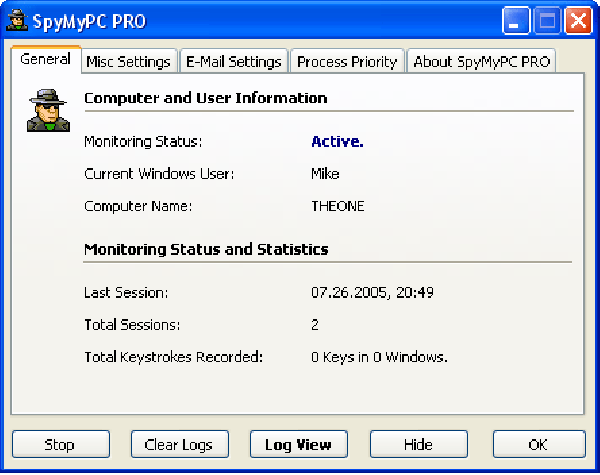Click the user name 'Mike'
The width and height of the screenshot is (600, 475).
coord(325,174)
